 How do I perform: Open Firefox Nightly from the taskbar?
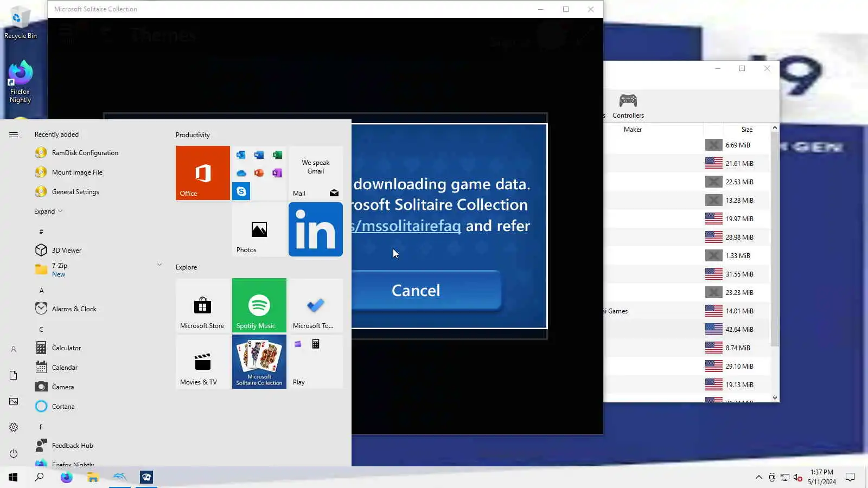[x=67, y=477]
